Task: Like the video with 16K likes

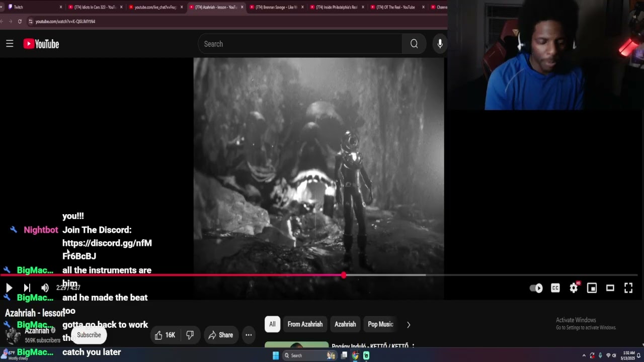Action: (x=165, y=335)
